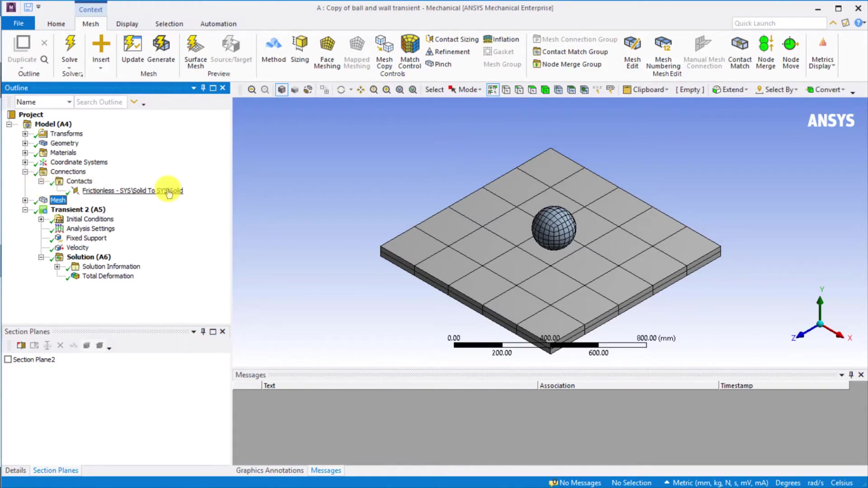The width and height of the screenshot is (868, 488).
Task: Select Total Deformation result
Action: click(107, 275)
